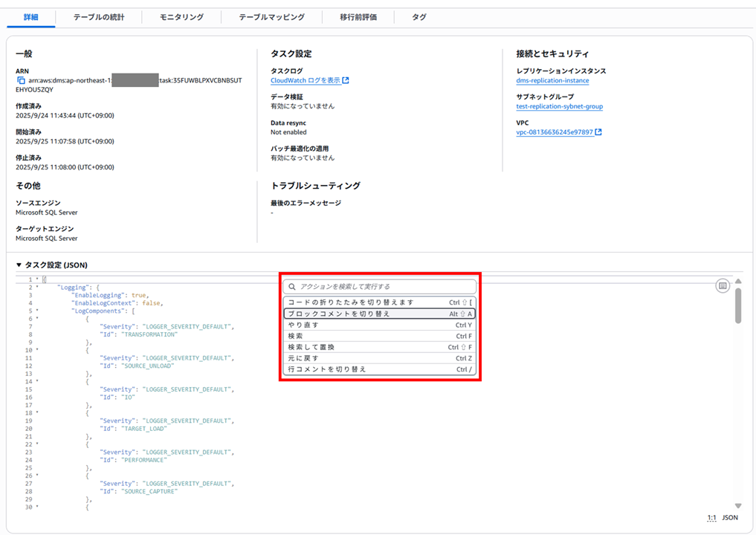Click the "SOURCE_UNLOAD" value on line 12
756x535 pixels.
click(x=147, y=366)
